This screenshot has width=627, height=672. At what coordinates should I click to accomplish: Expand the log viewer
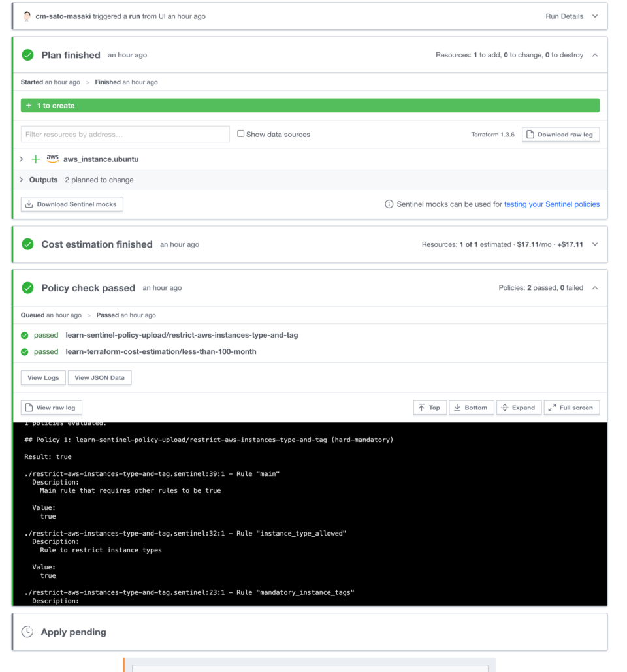(x=519, y=408)
